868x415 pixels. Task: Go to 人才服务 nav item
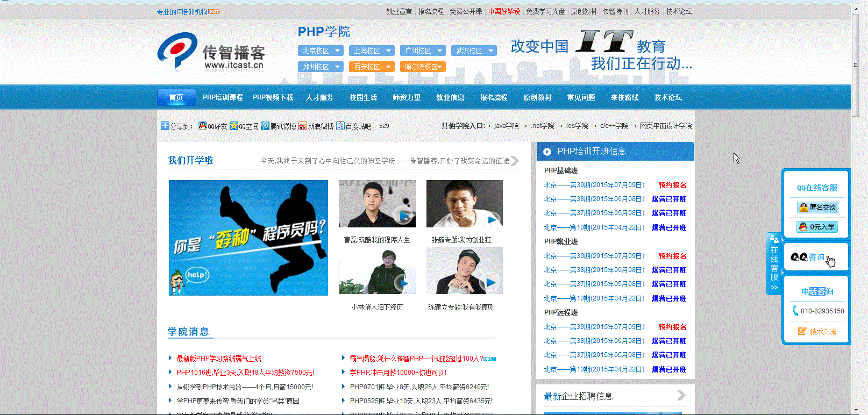click(x=319, y=97)
